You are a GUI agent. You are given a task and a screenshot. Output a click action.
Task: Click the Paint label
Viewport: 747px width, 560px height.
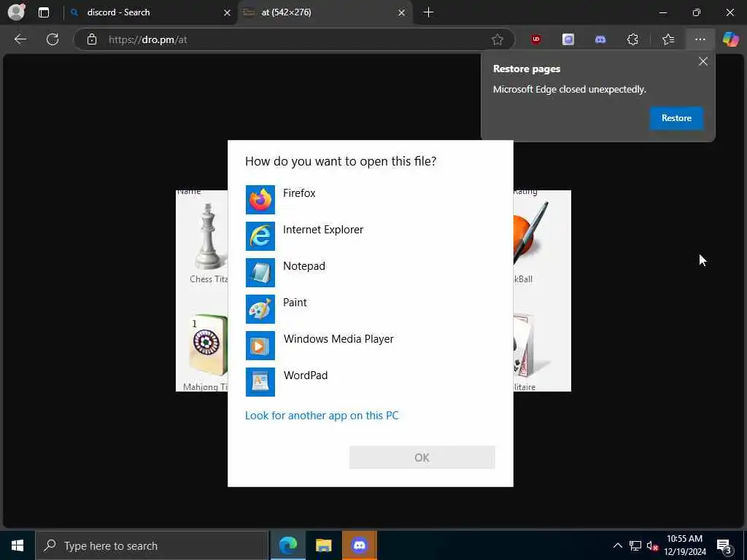click(295, 303)
